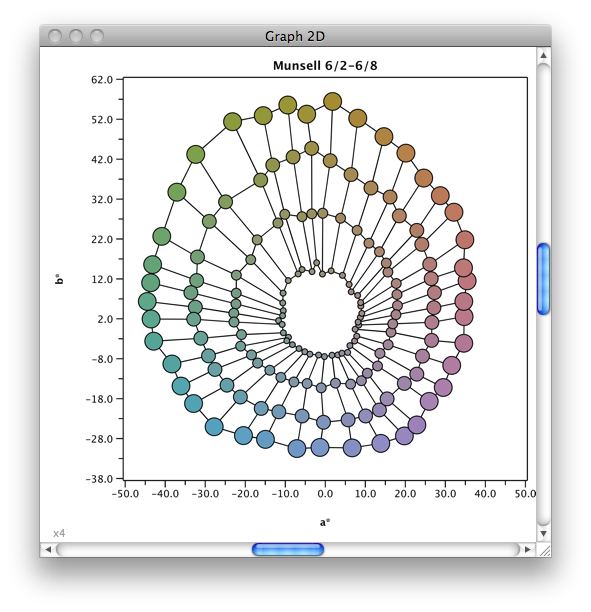This screenshot has height=612, width=591.
Task: Click the first gray window control button
Action: [55, 36]
